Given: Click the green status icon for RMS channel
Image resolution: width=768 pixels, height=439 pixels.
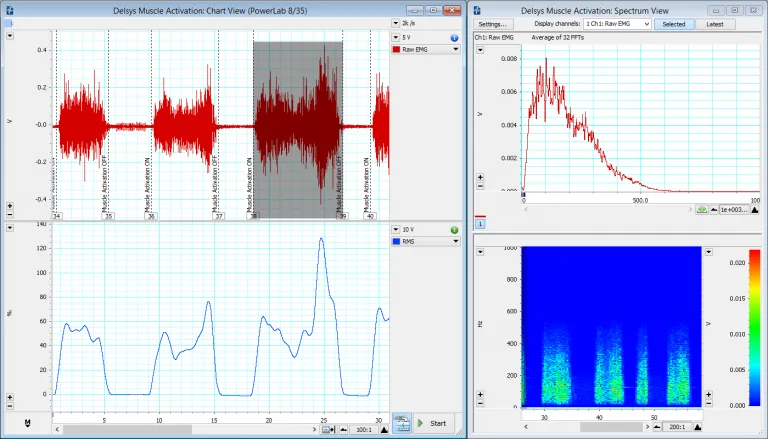Looking at the screenshot, I should pyautogui.click(x=454, y=230).
